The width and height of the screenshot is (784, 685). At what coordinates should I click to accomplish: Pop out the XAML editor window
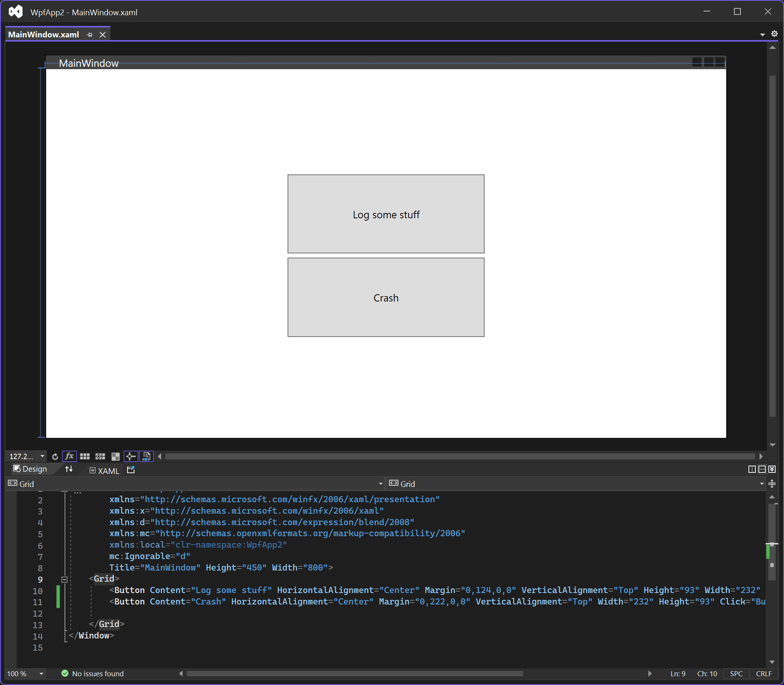(130, 470)
